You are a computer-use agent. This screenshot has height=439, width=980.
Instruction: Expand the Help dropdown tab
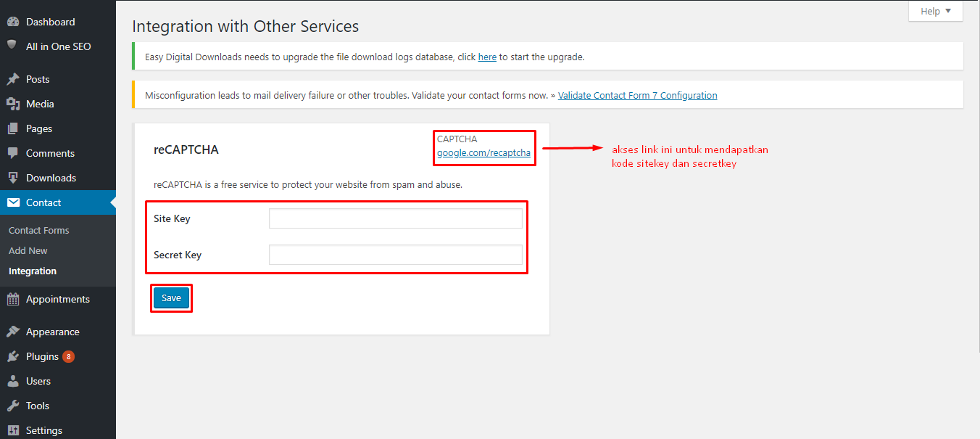click(x=935, y=12)
